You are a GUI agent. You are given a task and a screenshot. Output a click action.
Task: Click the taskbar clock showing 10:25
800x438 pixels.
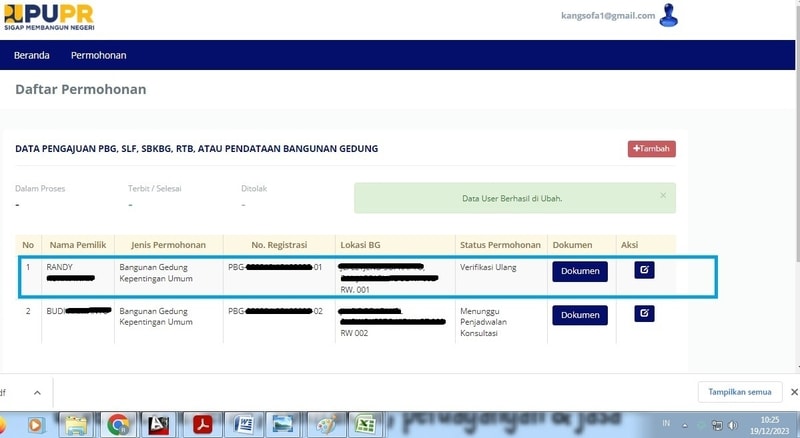pyautogui.click(x=770, y=424)
